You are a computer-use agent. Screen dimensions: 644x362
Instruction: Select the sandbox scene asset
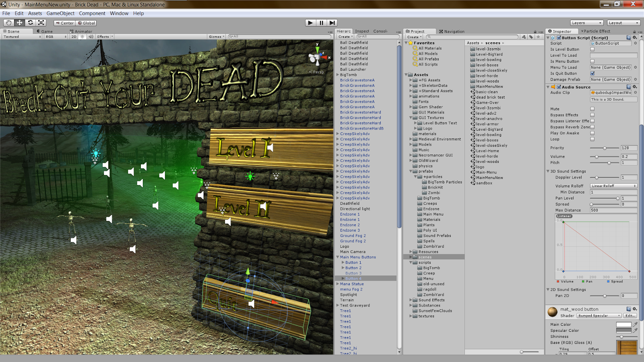pyautogui.click(x=484, y=183)
